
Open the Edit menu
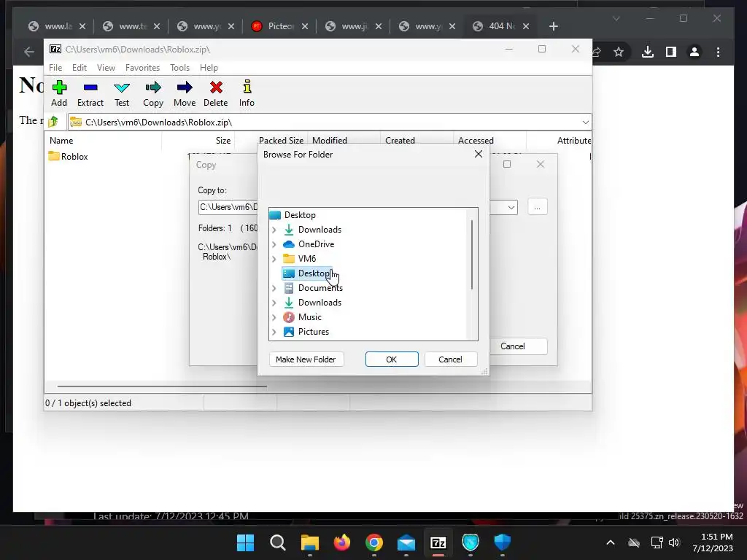pos(80,68)
